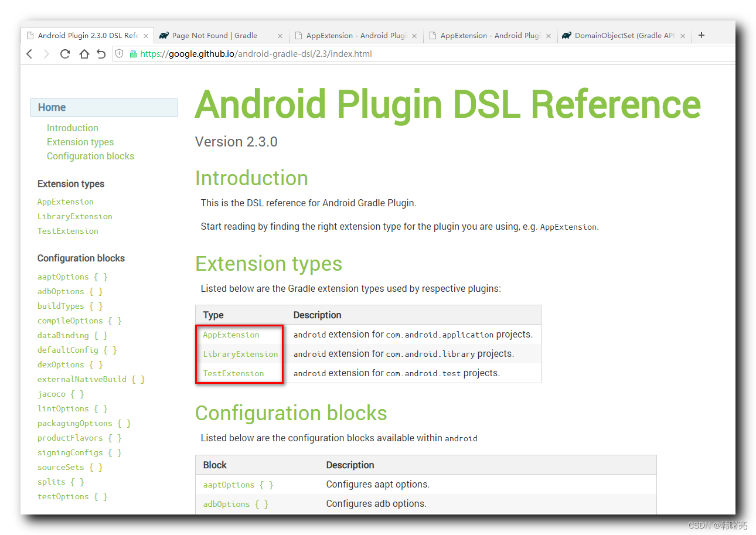
Task: Open dexOptions { } sidebar link
Action: coord(70,364)
